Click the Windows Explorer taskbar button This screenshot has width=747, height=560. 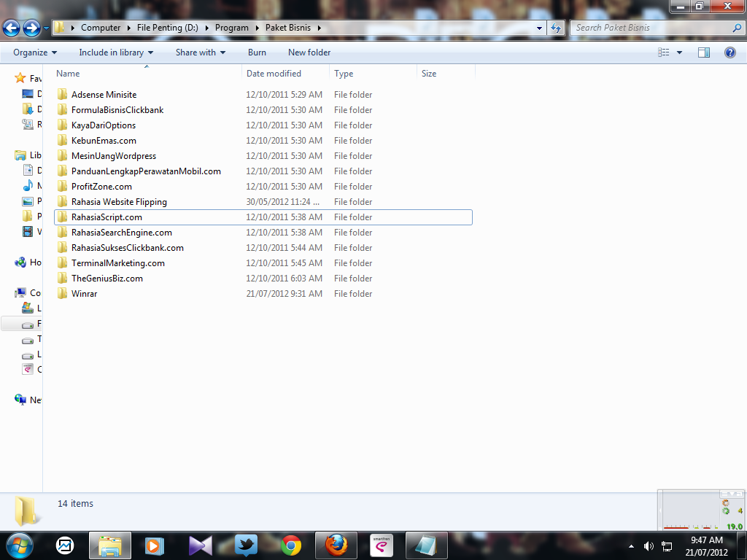point(110,545)
